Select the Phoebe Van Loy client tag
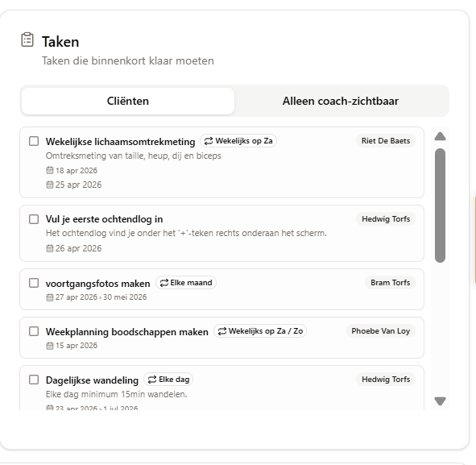The image size is (476, 465). click(x=381, y=331)
